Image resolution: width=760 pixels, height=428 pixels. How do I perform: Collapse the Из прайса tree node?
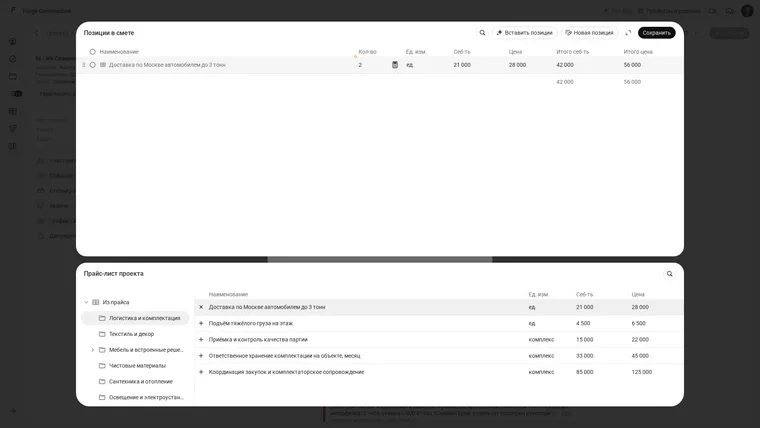click(86, 302)
